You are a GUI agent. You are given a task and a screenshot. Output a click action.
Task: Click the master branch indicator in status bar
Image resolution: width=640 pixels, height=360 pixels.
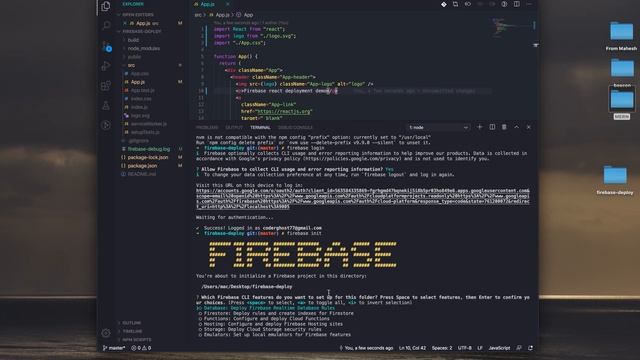tap(114, 348)
